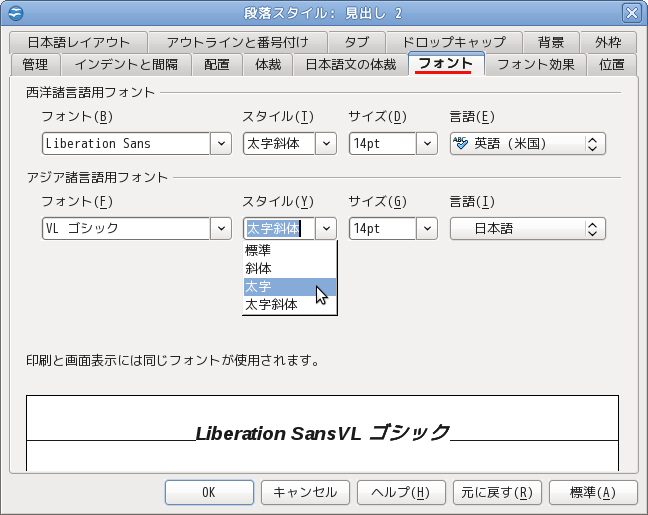Switch to the フォント効果 tab
Screen dimensions: 648x515
click(536, 64)
